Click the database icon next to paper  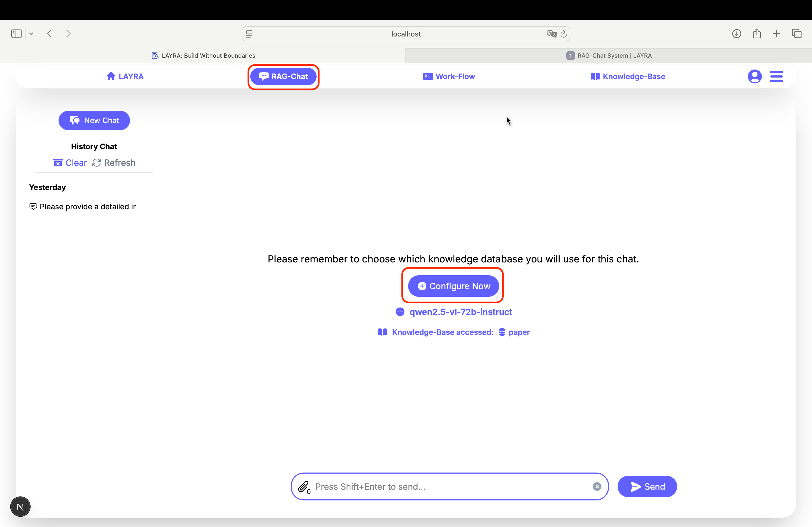[x=502, y=332]
